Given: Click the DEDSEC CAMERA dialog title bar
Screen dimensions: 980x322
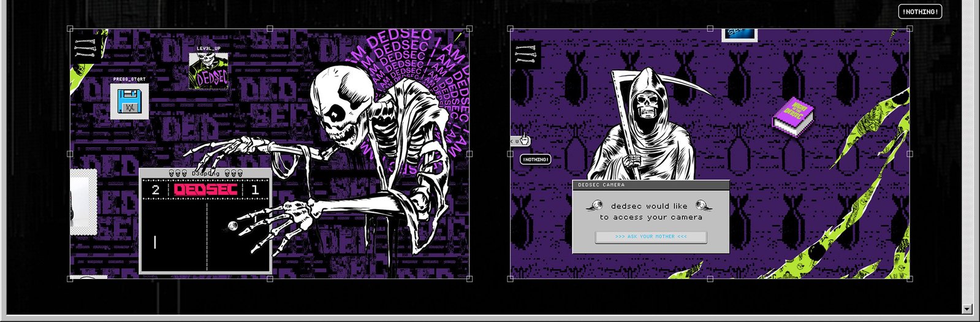Looking at the screenshot, I should 651,185.
